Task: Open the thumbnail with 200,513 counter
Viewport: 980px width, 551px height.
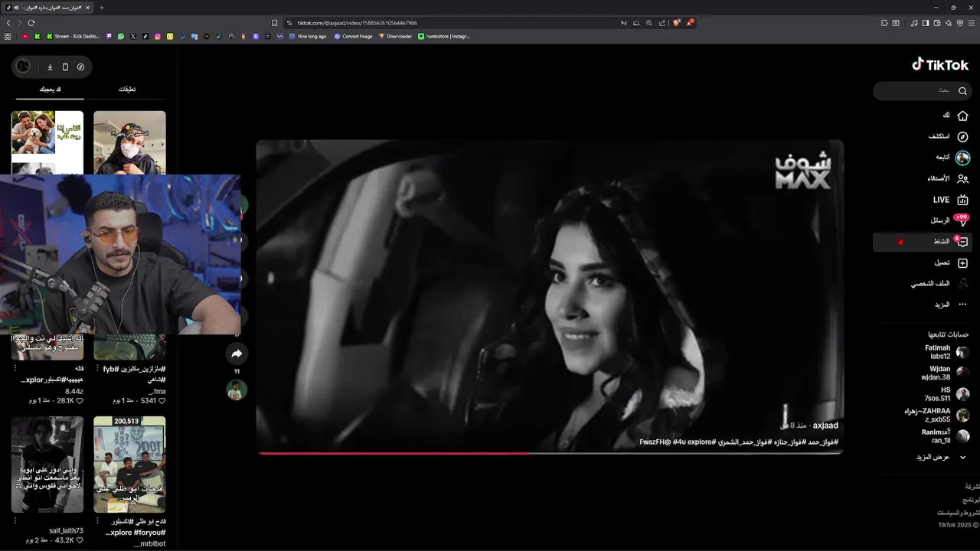Action: [129, 465]
